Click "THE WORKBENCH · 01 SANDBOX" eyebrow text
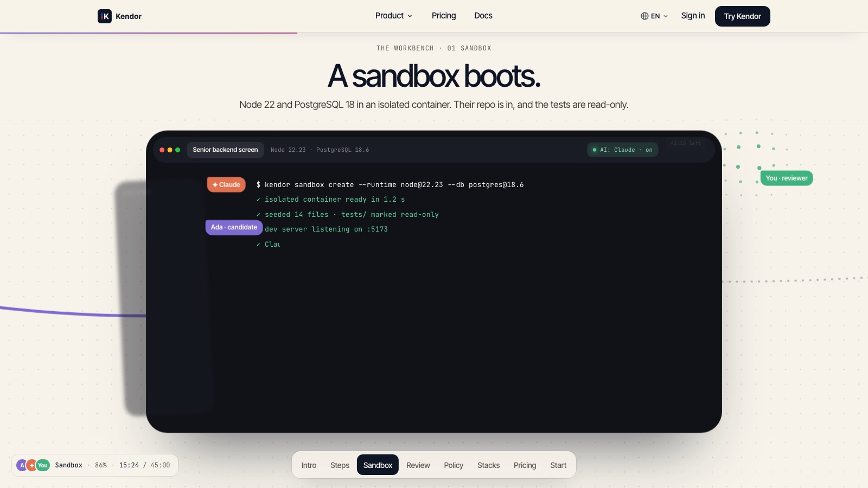Image resolution: width=868 pixels, height=488 pixels. point(434,48)
